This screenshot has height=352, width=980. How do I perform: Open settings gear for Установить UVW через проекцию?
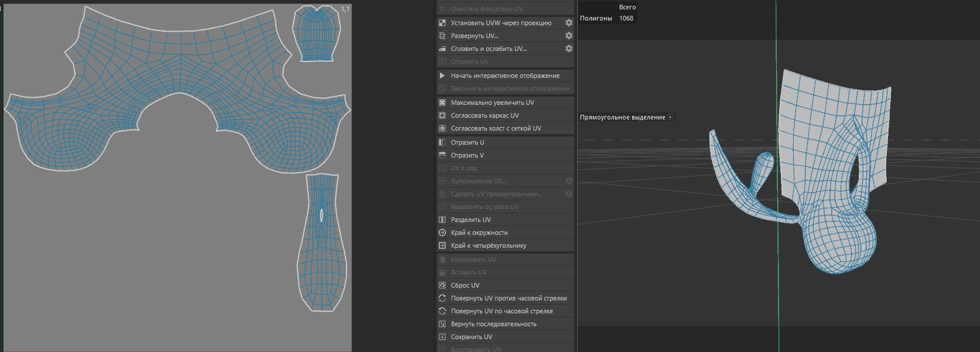569,23
